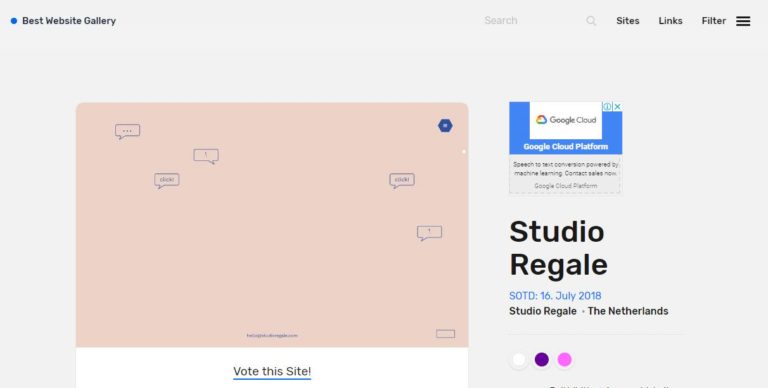Select the white color swatch
The image size is (768, 388).
[x=519, y=360]
